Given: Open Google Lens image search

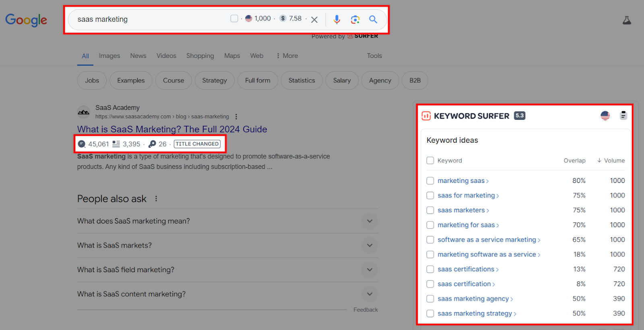Looking at the screenshot, I should pyautogui.click(x=355, y=19).
